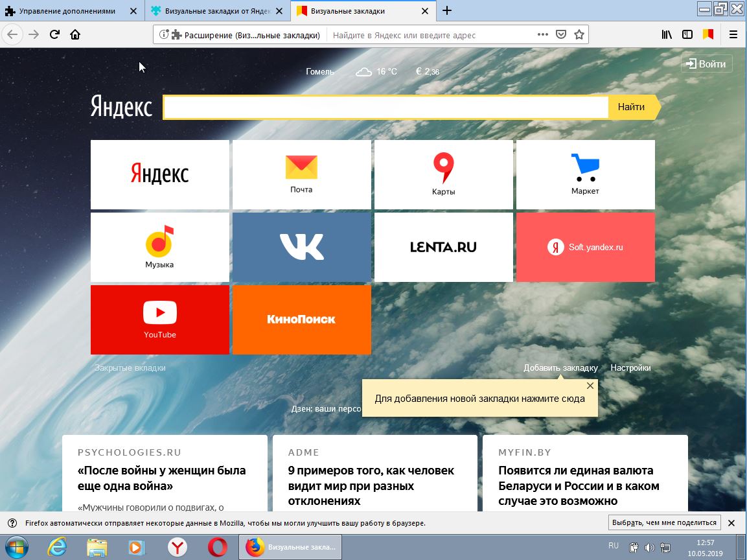Click Добавить закладку link
Viewport: 747px width, 560px height.
[x=560, y=367]
